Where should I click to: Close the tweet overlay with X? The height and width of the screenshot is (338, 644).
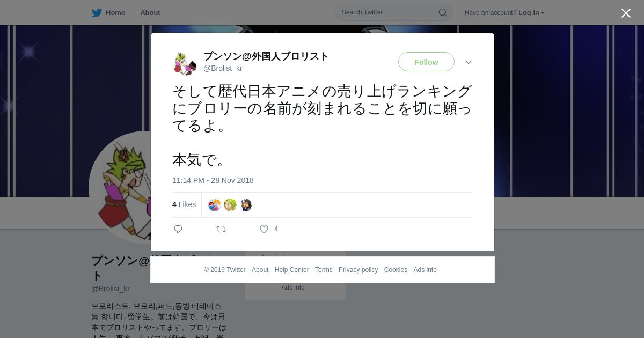tap(626, 13)
